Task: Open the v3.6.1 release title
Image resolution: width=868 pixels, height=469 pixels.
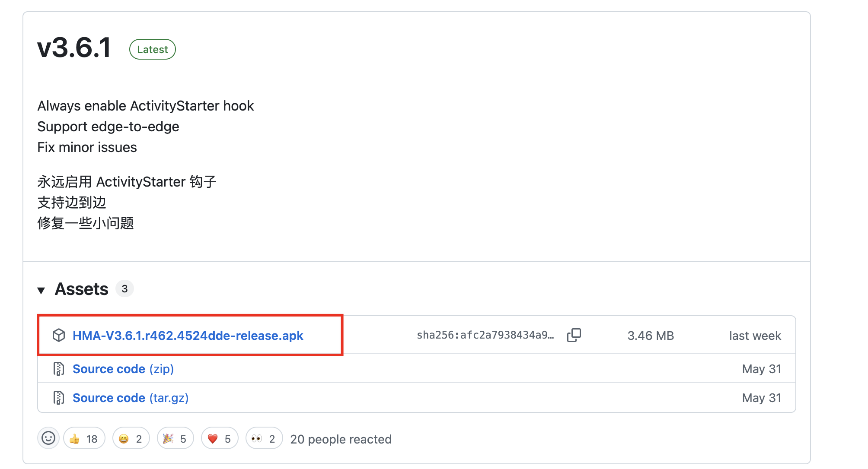Action: (74, 47)
